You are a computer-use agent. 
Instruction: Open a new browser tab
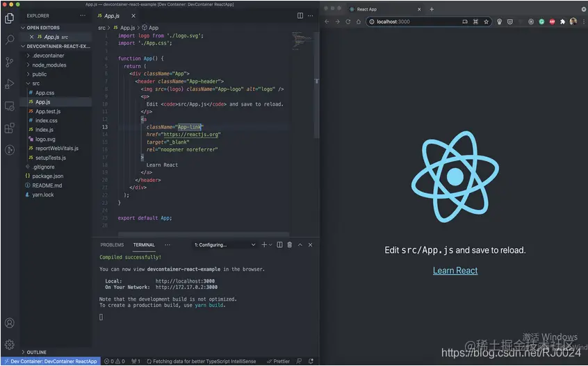click(432, 9)
